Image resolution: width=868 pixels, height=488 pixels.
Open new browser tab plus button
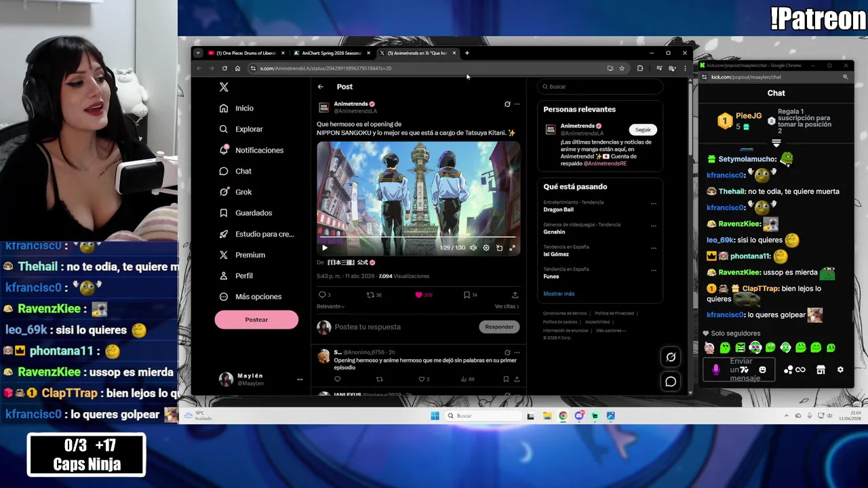[467, 53]
